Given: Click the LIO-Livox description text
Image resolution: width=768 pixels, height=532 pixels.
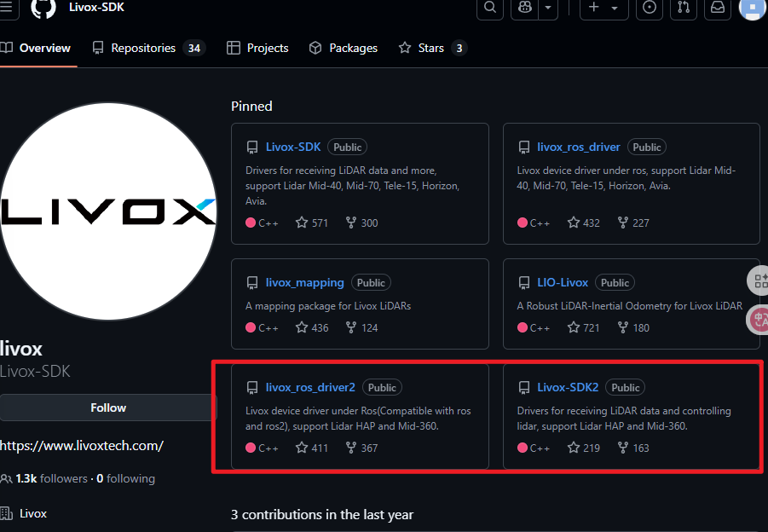Looking at the screenshot, I should [x=630, y=306].
